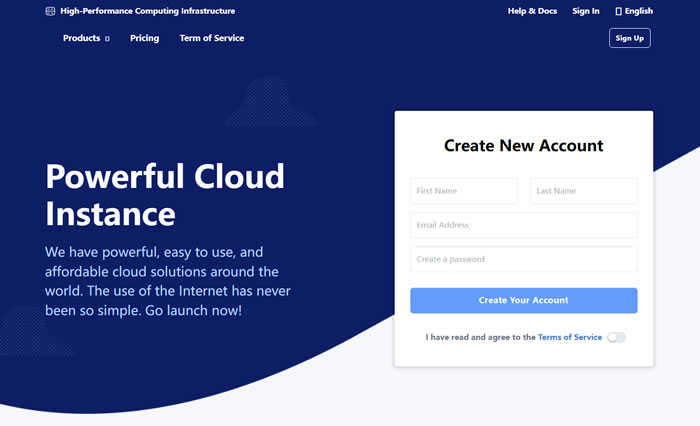This screenshot has height=426, width=700.
Task: Focus the First Name input field
Action: pos(464,190)
